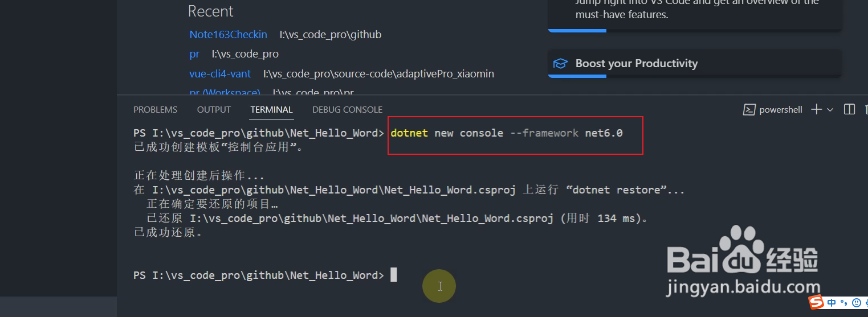The width and height of the screenshot is (868, 317).
Task: Open terminal launch profile dropdown arrow
Action: [x=830, y=109]
